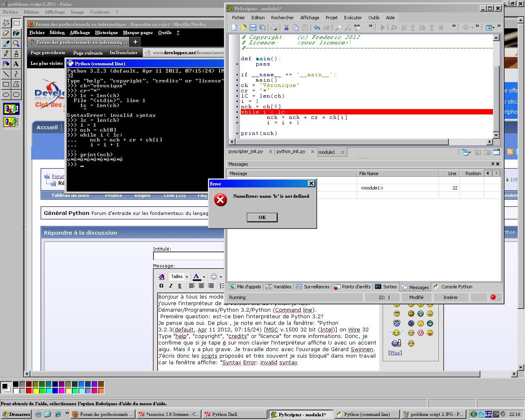Pick the Fill With Color bucket tool
This screenshot has width=525, height=420.
tap(16, 33)
